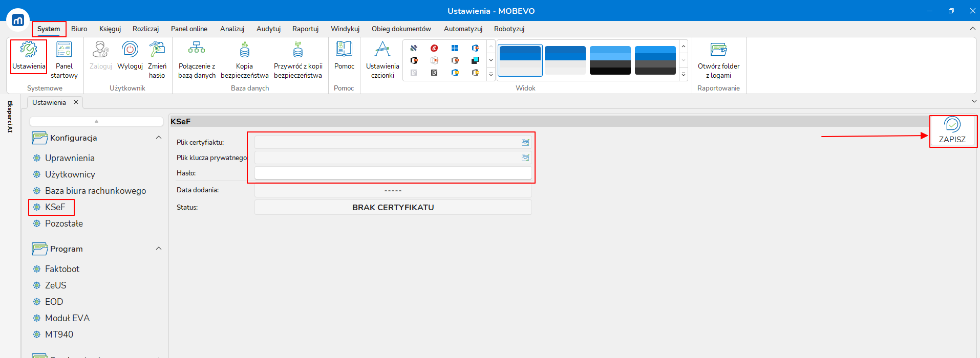Screen dimensions: 980x358
Task: Open the Księguj ribbon tab
Action: 110,29
